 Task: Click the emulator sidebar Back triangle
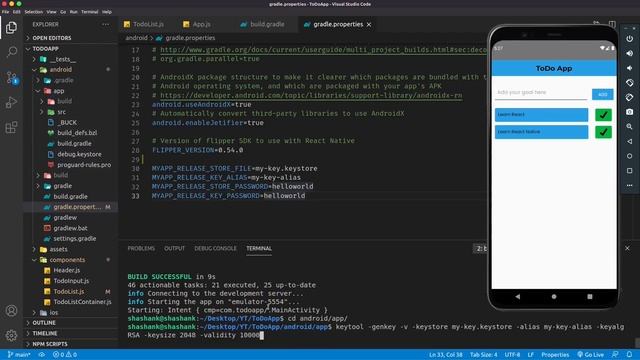(629, 141)
